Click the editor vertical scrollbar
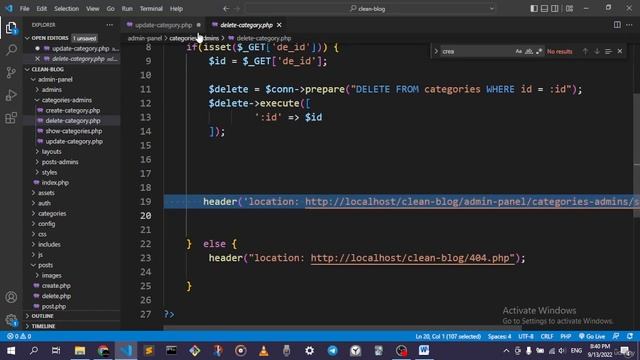Screen dimensions: 640x360 click(636, 155)
